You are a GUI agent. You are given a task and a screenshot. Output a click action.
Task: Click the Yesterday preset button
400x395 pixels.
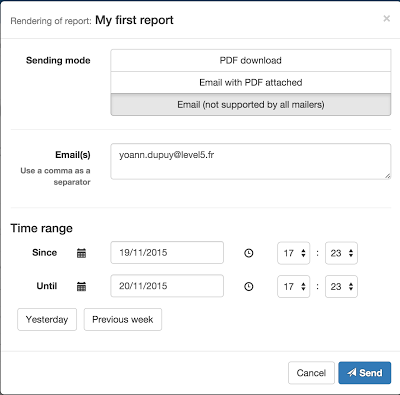47,319
